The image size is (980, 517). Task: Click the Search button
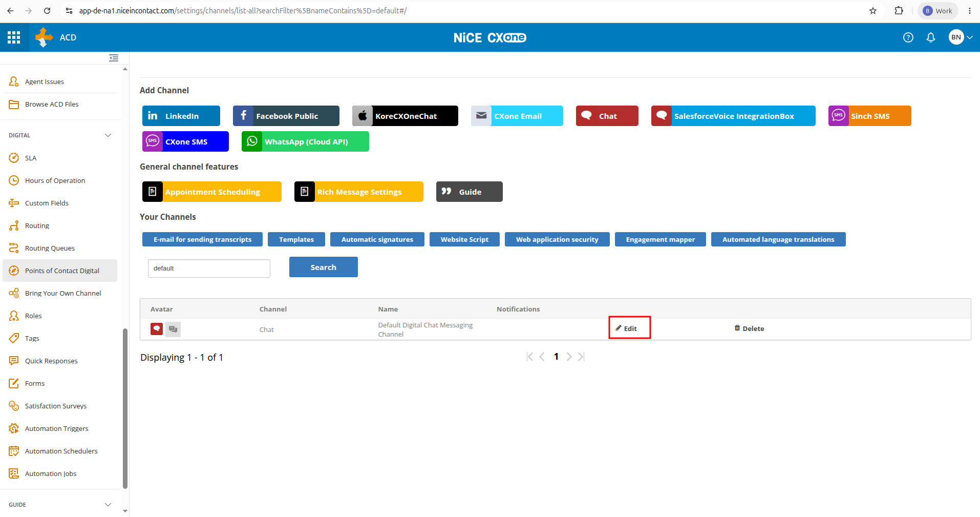324,267
